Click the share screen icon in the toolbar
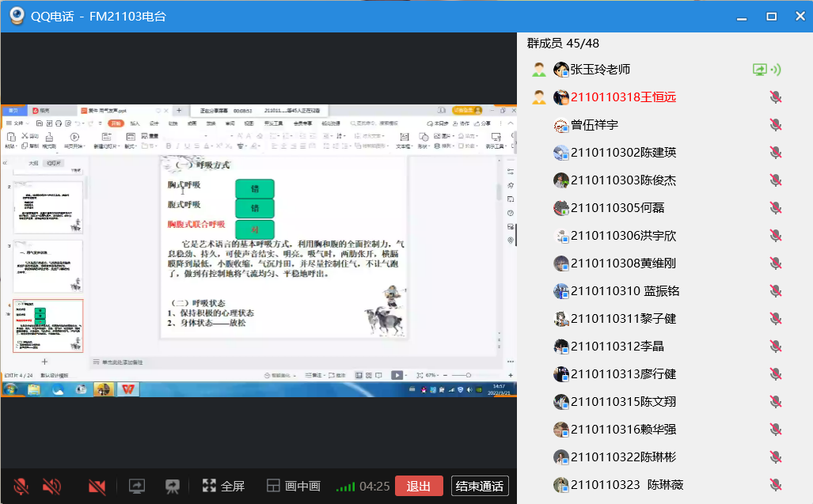The image size is (813, 504). (137, 486)
